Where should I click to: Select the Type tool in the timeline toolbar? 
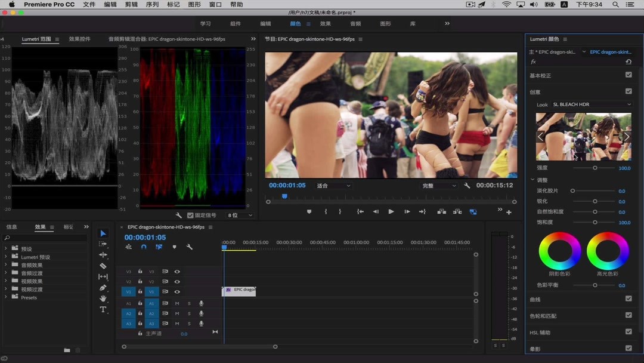click(103, 309)
